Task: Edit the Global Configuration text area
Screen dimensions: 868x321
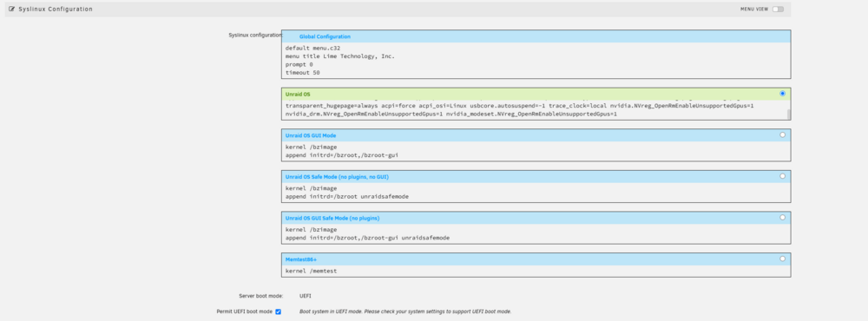Action: coord(536,61)
